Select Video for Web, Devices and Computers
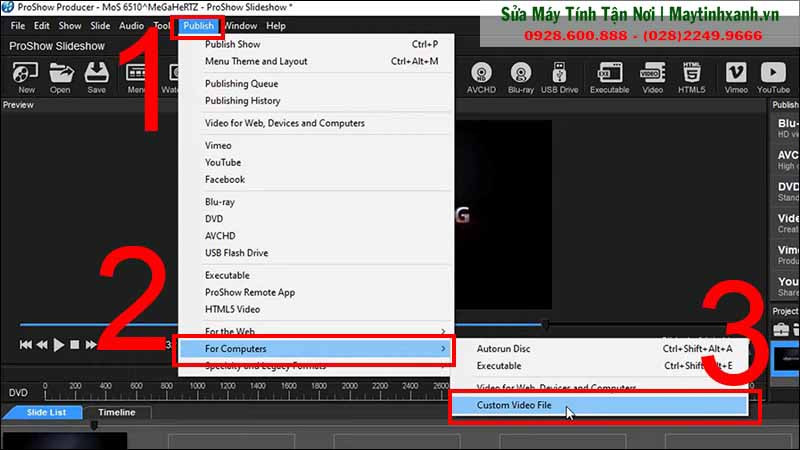 tap(316, 123)
